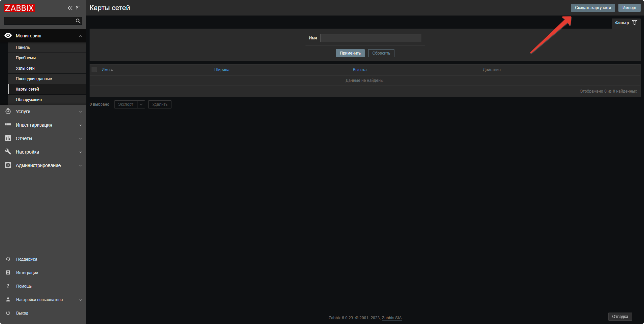Click the filter funnel icon
Screen dimensions: 644x324
(x=635, y=23)
